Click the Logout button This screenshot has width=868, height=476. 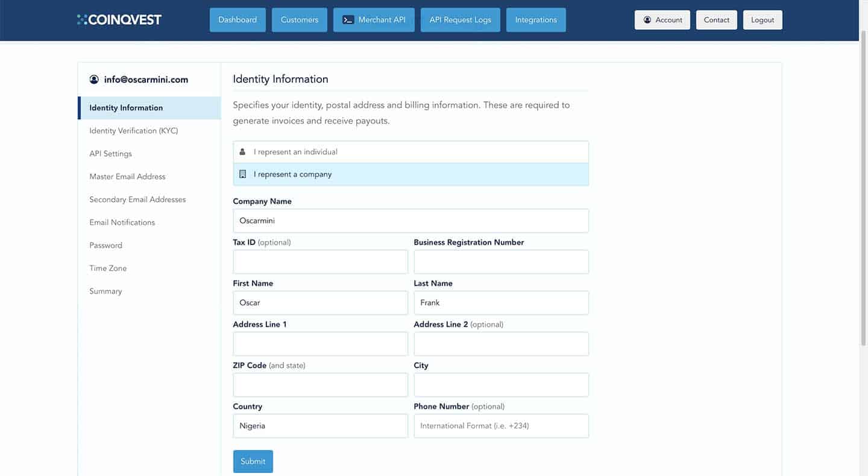762,20
